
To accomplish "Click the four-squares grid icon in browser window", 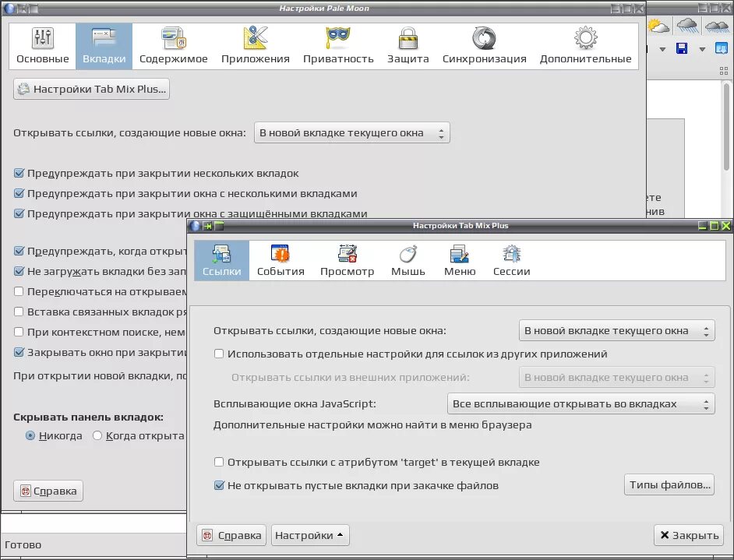I will pyautogui.click(x=724, y=71).
